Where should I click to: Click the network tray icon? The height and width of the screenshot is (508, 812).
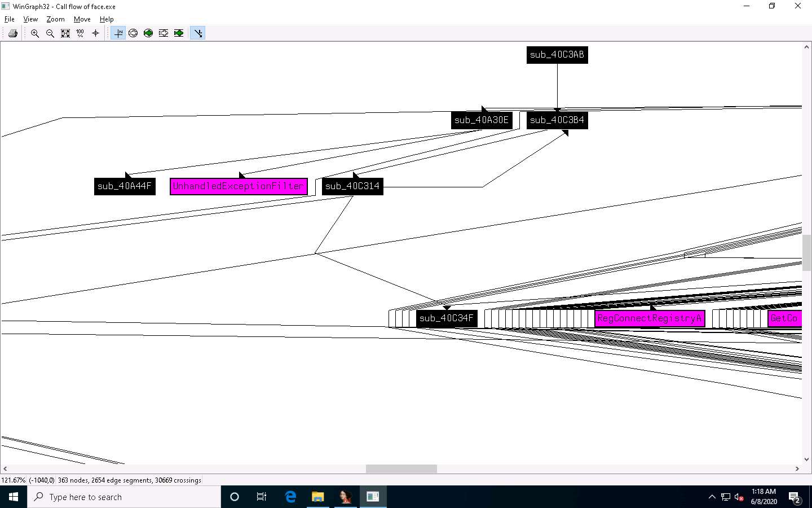point(726,497)
